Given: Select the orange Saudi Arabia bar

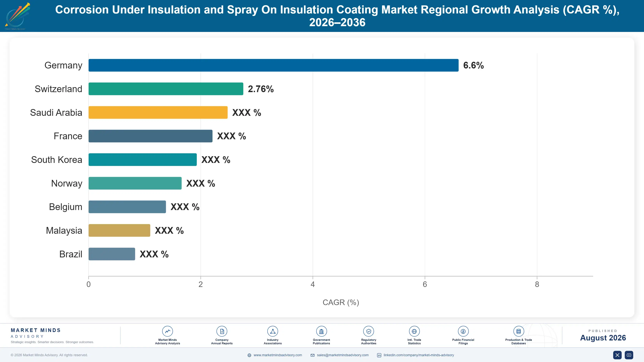Looking at the screenshot, I should pos(158,112).
